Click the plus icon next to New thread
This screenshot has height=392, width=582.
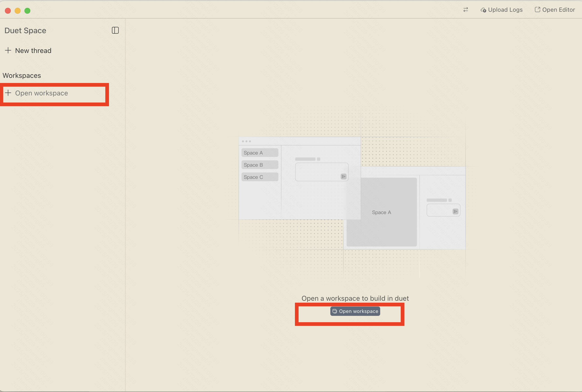click(x=8, y=50)
